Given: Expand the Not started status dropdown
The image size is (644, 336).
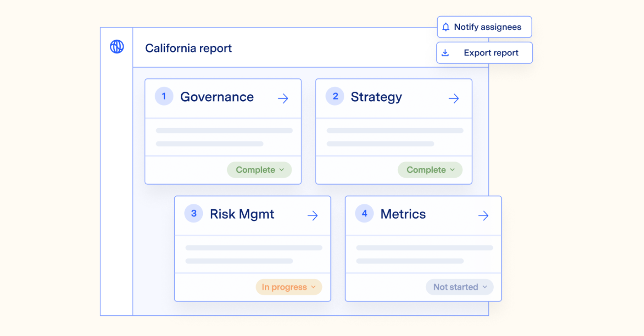Looking at the screenshot, I should tap(460, 287).
